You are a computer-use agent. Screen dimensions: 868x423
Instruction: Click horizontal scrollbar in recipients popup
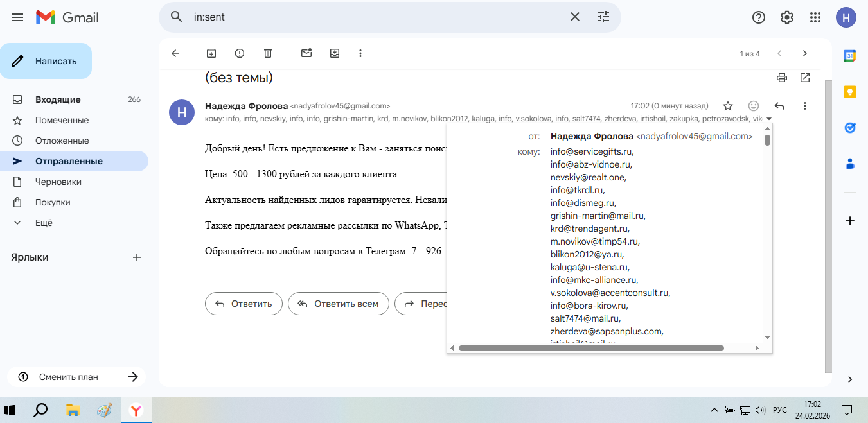click(x=591, y=348)
